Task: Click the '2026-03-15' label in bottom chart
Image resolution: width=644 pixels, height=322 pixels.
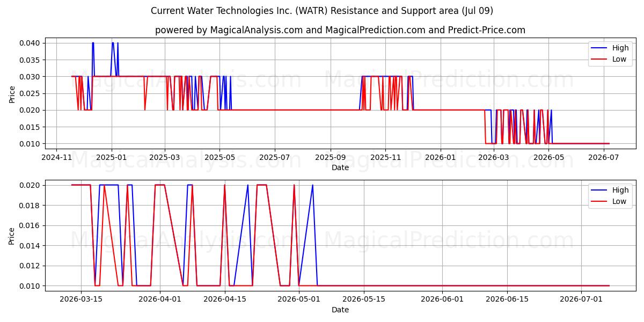Action: (81, 300)
